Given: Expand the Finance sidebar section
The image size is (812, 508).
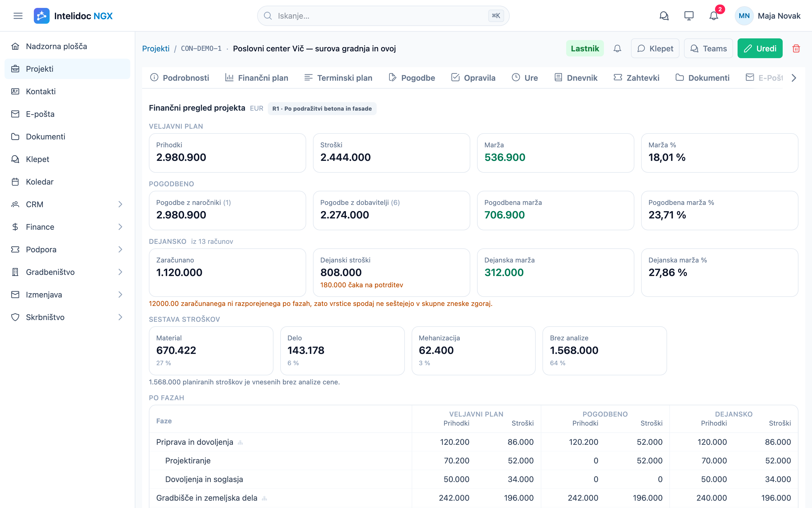Looking at the screenshot, I should click(x=67, y=227).
